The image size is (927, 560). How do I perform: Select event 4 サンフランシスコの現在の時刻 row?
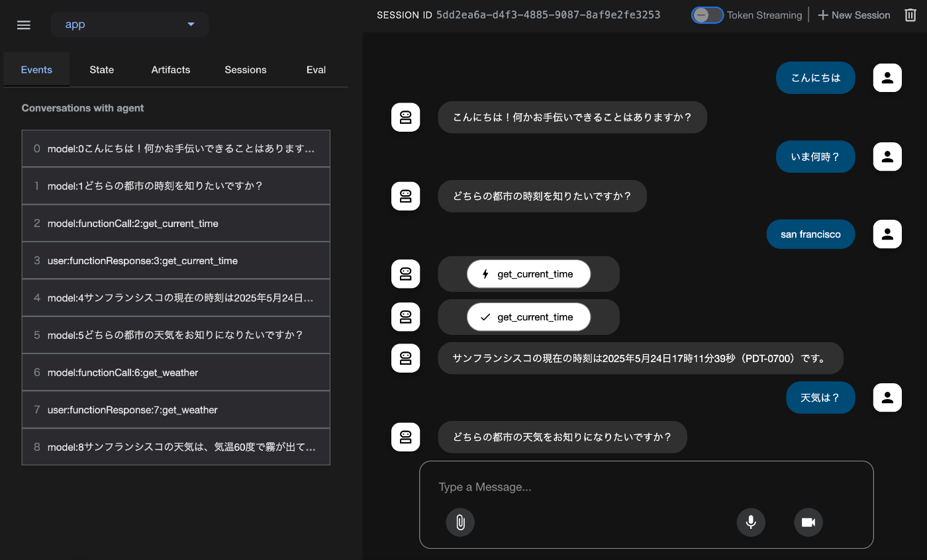[176, 298]
